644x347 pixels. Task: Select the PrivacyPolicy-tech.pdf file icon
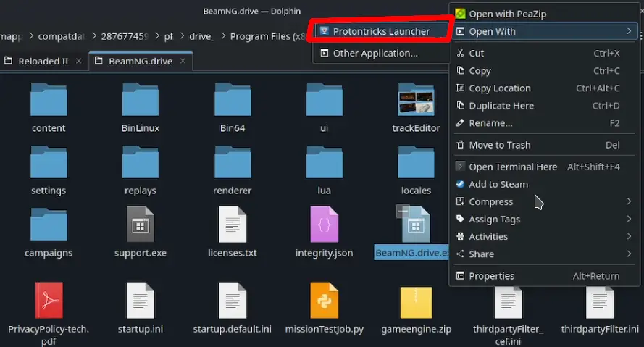49,300
